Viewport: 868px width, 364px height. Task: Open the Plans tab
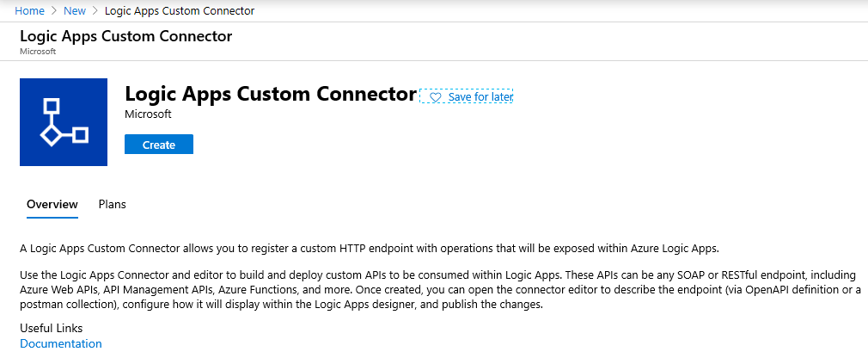(x=113, y=204)
